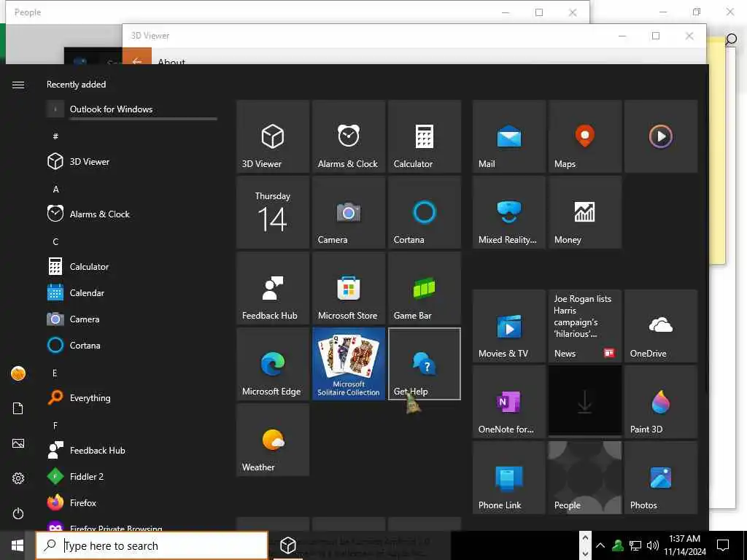Launch the Camera tile
Screen dimensions: 747x560
[348, 212]
